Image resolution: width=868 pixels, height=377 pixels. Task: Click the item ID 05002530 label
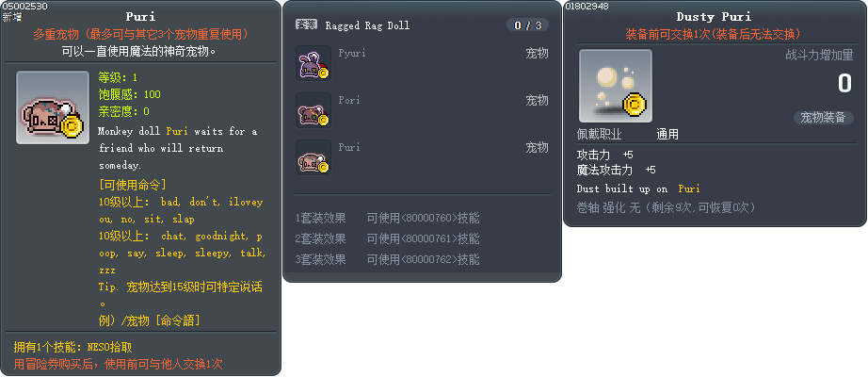24,6
